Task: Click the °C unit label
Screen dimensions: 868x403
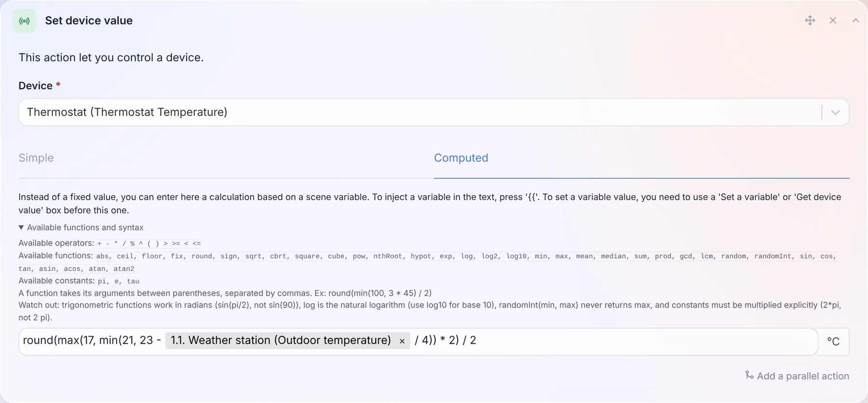Action: [833, 341]
